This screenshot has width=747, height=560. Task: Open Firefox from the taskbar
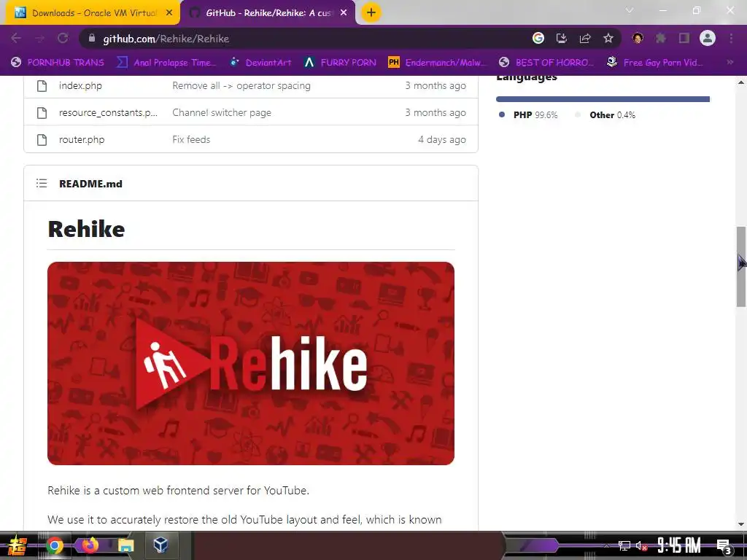(x=90, y=545)
